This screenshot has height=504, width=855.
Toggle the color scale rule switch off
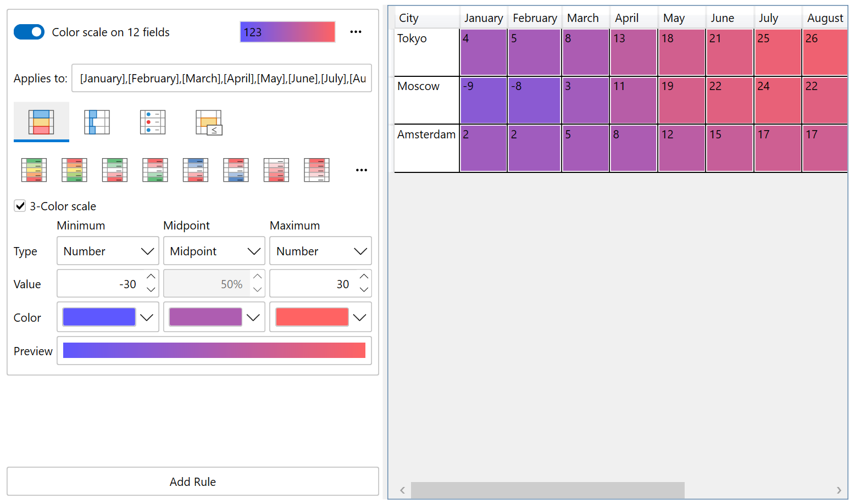click(x=29, y=32)
